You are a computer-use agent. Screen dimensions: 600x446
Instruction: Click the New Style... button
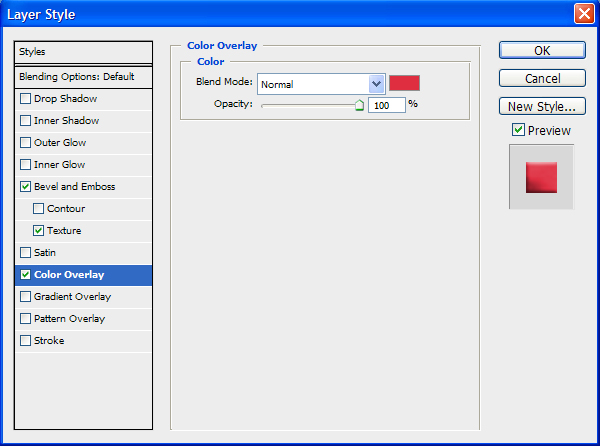point(542,106)
